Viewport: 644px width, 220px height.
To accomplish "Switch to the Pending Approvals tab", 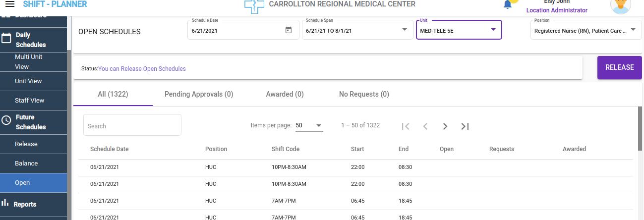I will click(199, 94).
